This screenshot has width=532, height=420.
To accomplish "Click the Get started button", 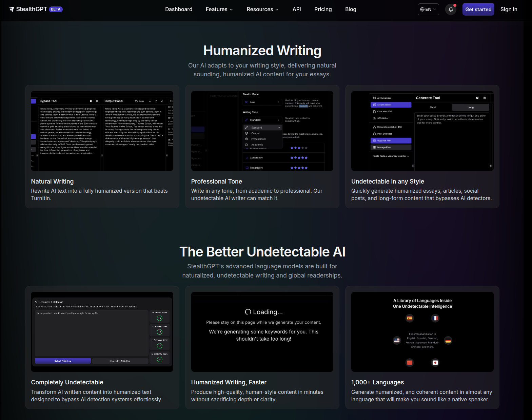I will coord(478,9).
